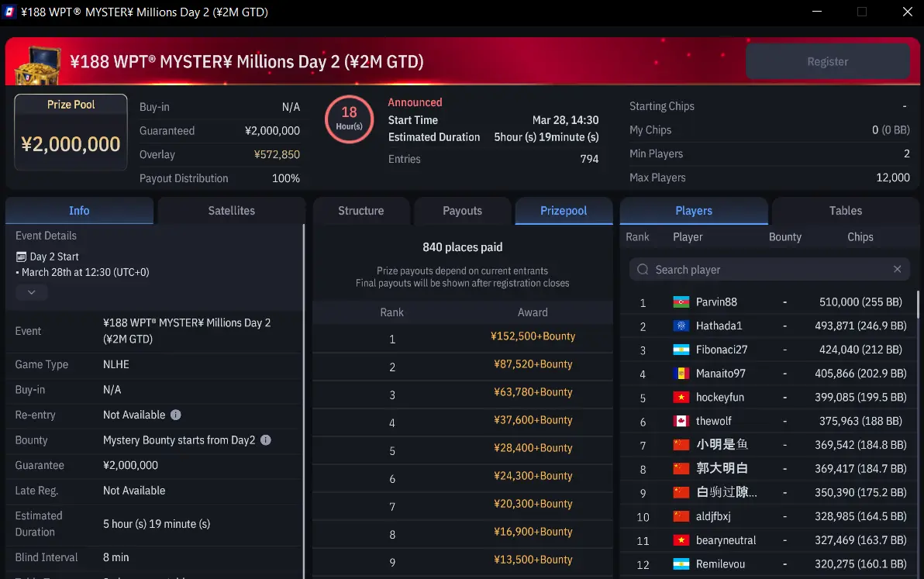Image resolution: width=924 pixels, height=579 pixels.
Task: Click the Bounty info icon
Action: tap(266, 440)
